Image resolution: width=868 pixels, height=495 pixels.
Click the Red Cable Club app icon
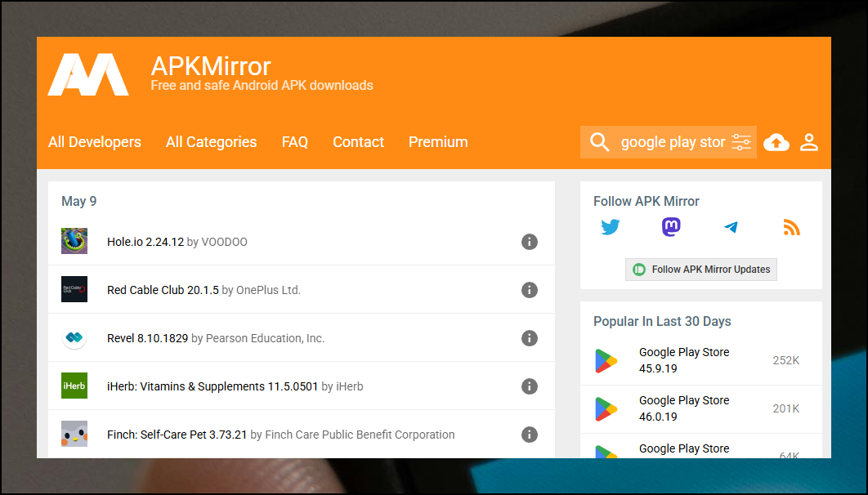[x=74, y=289]
